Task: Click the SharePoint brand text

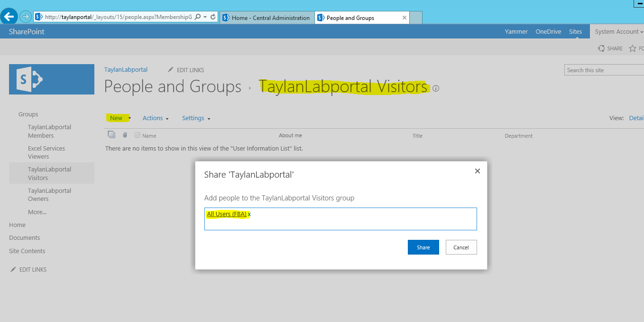Action: [27, 32]
